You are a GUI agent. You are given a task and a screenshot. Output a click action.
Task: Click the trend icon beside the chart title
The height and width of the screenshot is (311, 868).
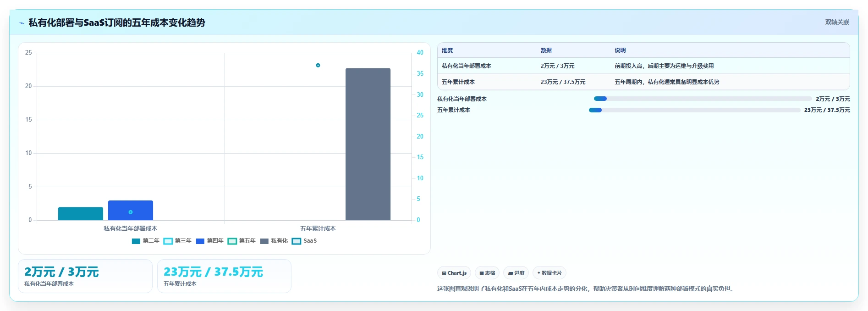click(22, 23)
